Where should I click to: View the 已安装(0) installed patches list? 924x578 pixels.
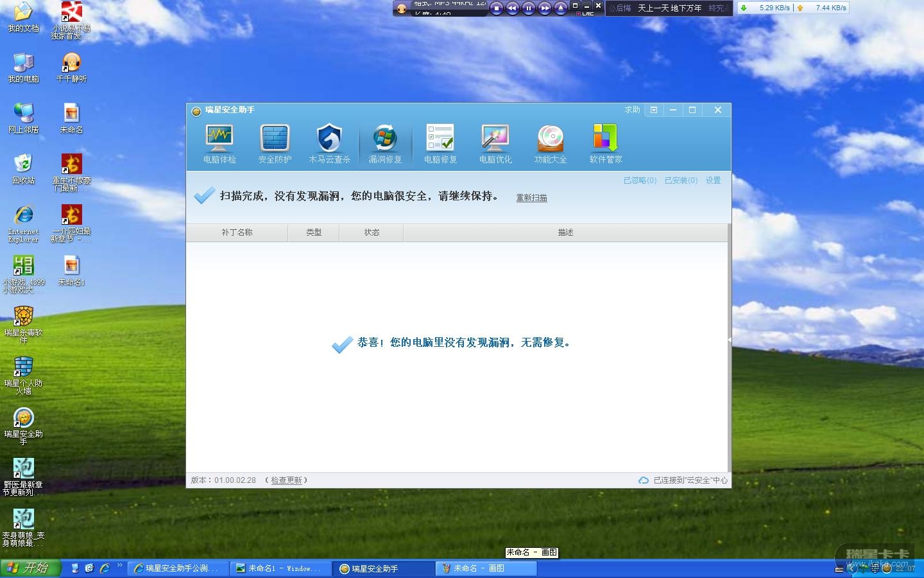[681, 180]
